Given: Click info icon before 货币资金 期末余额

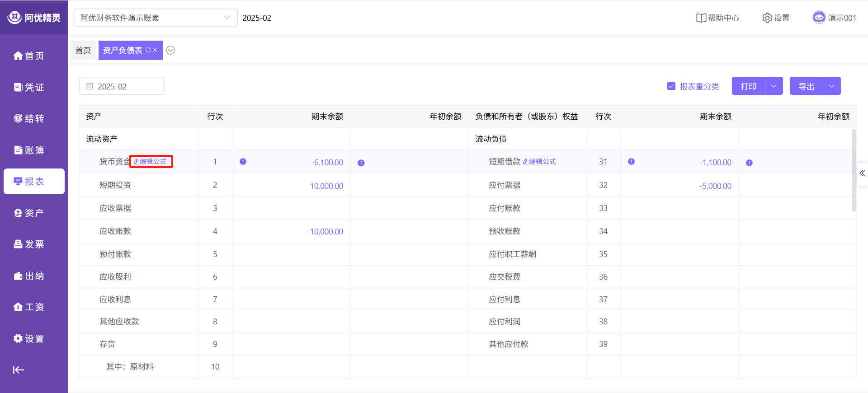Looking at the screenshot, I should click(x=243, y=162).
